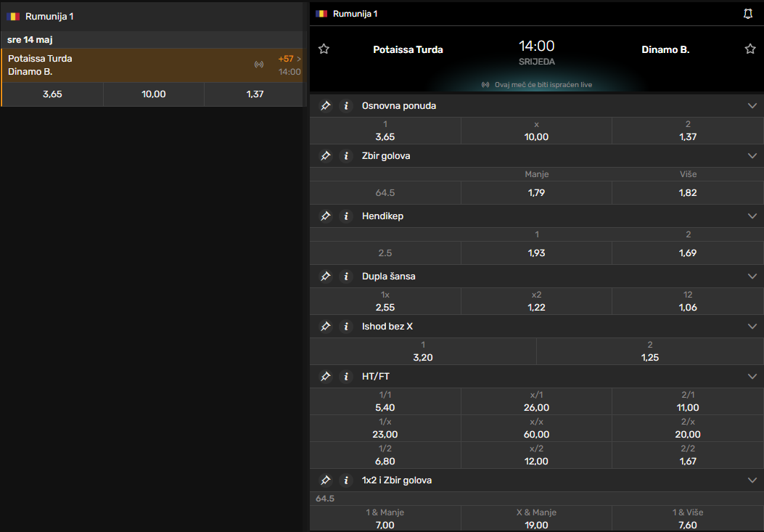Click the live broadcast icon in match list
This screenshot has height=532, width=764.
[x=259, y=65]
